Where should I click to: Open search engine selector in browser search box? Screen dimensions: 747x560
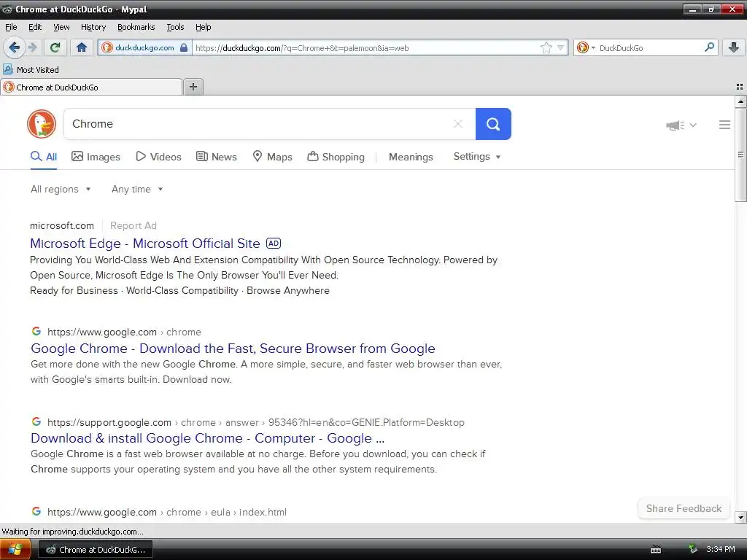[586, 47]
